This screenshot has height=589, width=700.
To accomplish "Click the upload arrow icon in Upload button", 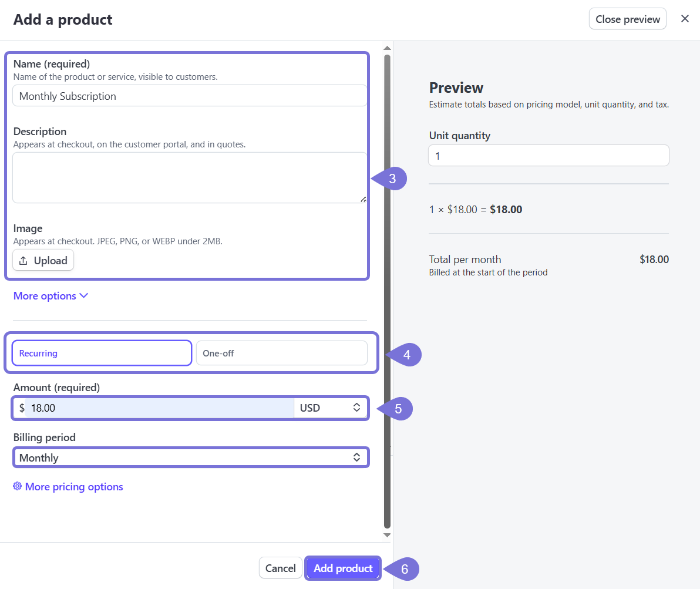I will click(x=23, y=261).
